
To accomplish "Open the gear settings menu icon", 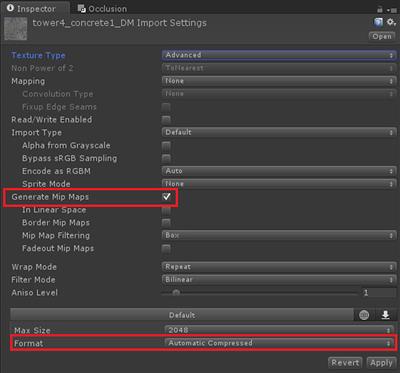I will click(391, 22).
